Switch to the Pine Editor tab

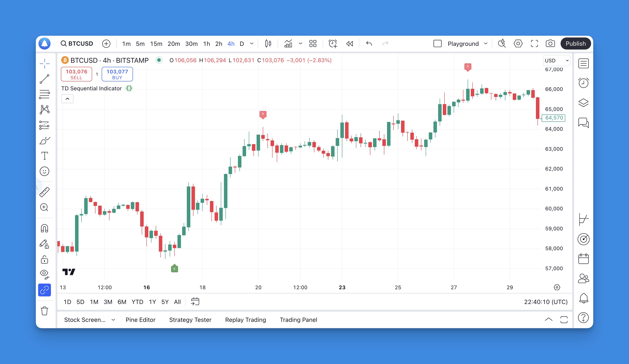tap(140, 319)
